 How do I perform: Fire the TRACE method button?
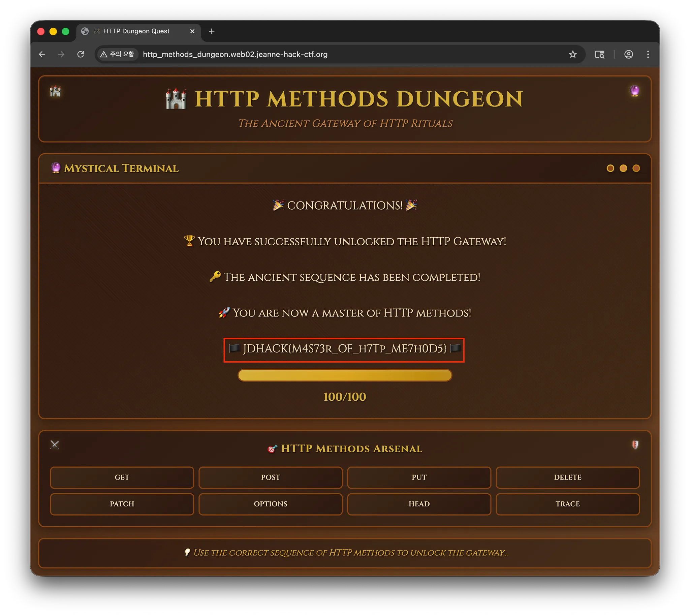[x=567, y=504]
